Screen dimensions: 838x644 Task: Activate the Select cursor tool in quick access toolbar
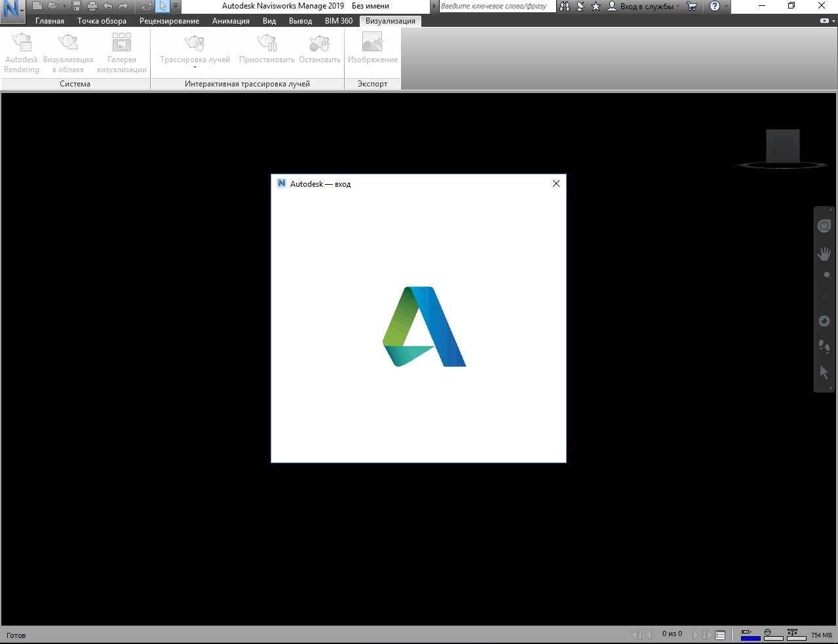(x=162, y=6)
